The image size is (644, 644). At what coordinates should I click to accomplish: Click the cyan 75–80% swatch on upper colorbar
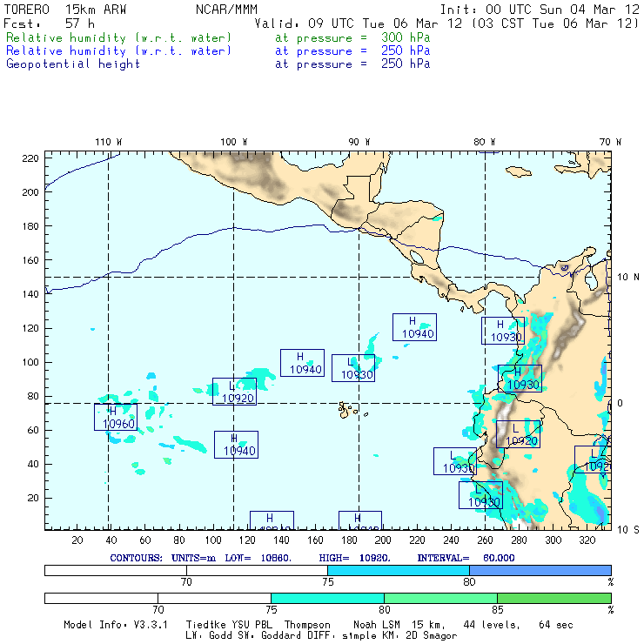[399, 570]
